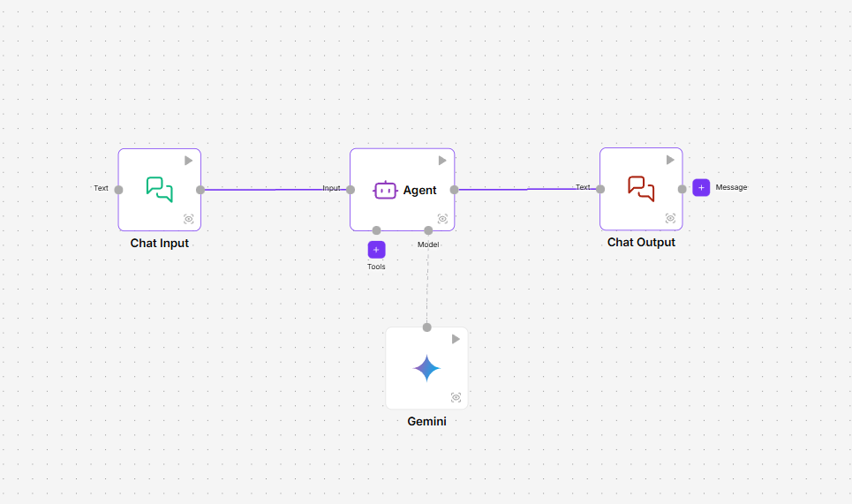852x504 pixels.
Task: Select the dashed line from Agent to Gemini
Action: pyautogui.click(x=427, y=282)
